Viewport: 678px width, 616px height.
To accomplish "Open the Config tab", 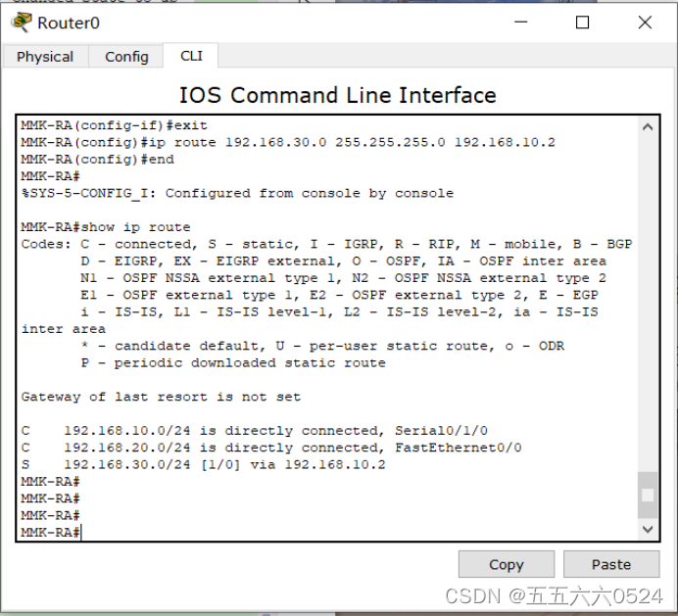I will pos(126,57).
